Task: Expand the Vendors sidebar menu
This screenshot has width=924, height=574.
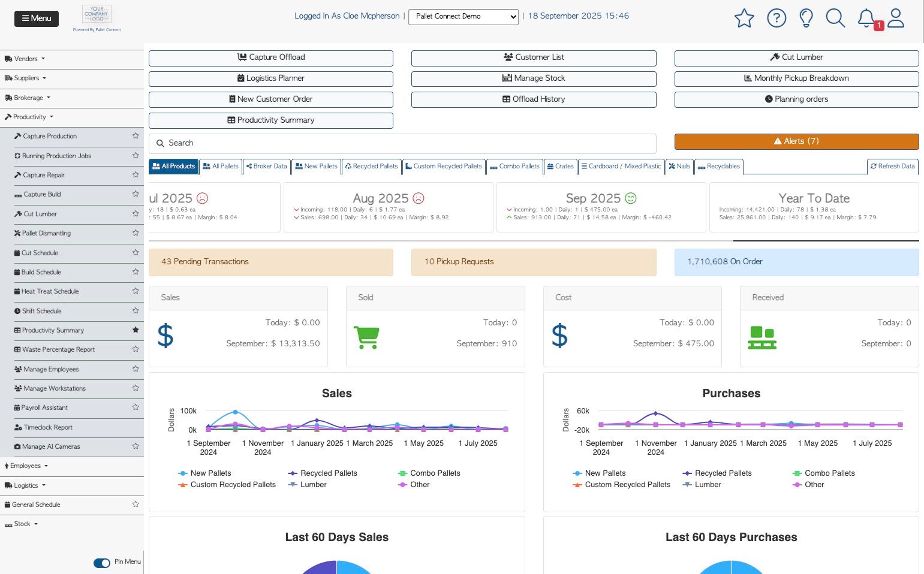Action: tap(25, 59)
